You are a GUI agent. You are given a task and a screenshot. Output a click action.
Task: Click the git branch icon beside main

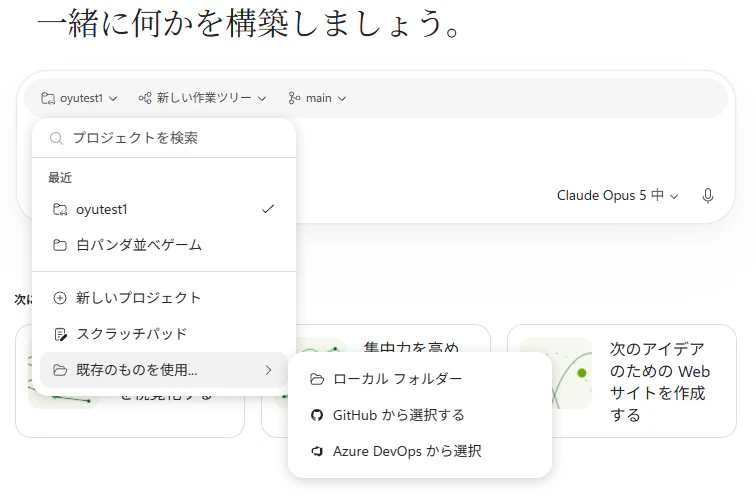coord(294,98)
